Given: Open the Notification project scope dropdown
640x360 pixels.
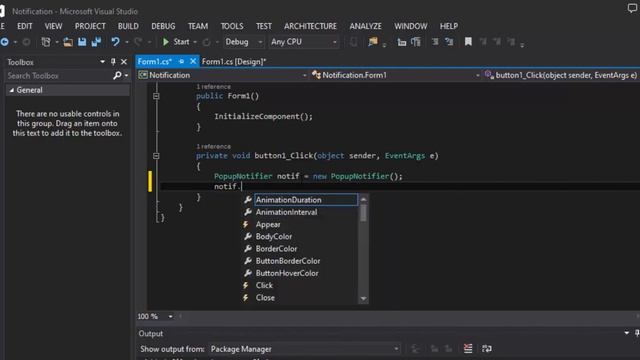Looking at the screenshot, I should pyautogui.click(x=222, y=75).
